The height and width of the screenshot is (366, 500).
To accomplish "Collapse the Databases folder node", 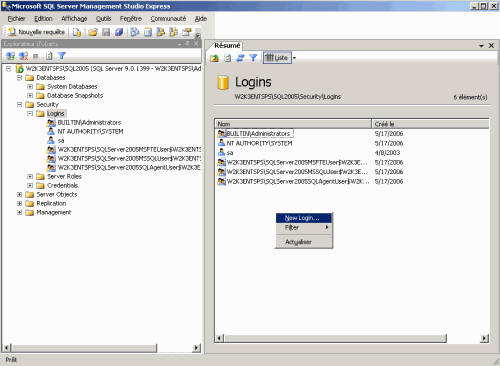I will pyautogui.click(x=19, y=78).
